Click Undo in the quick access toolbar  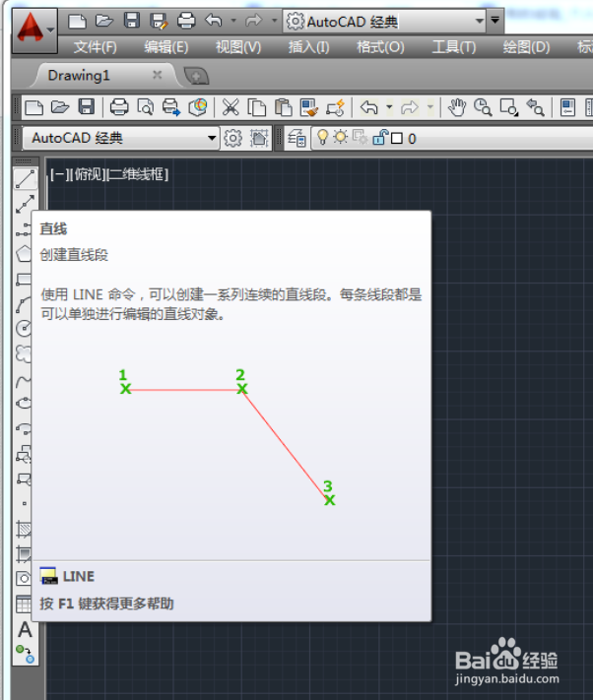click(214, 20)
